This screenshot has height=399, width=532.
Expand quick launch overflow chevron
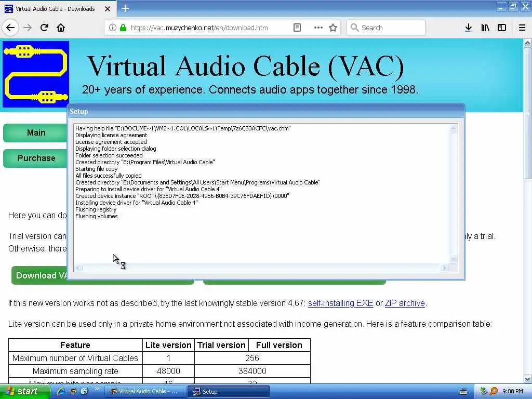pos(97,389)
